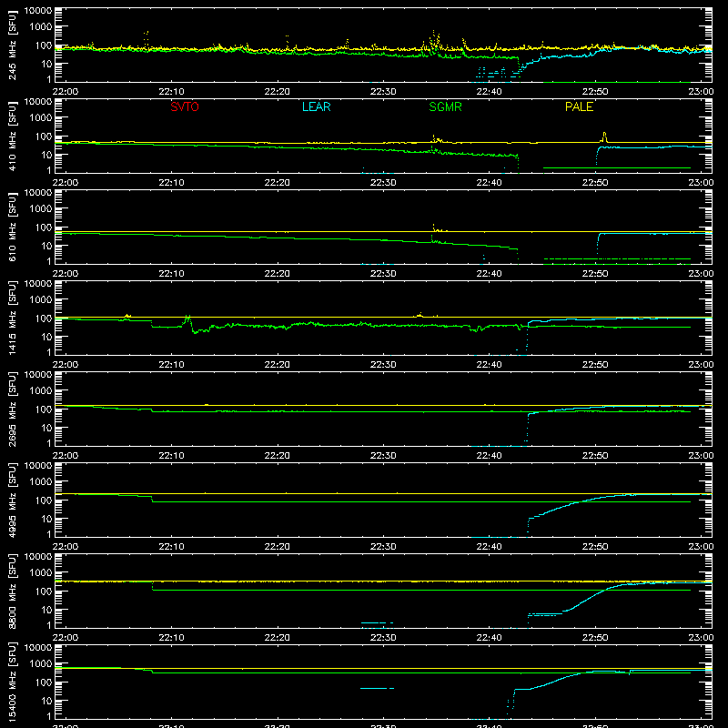Click the 10000 tick label of 245 MHz panel
This screenshot has width=728, height=728.
38,10
